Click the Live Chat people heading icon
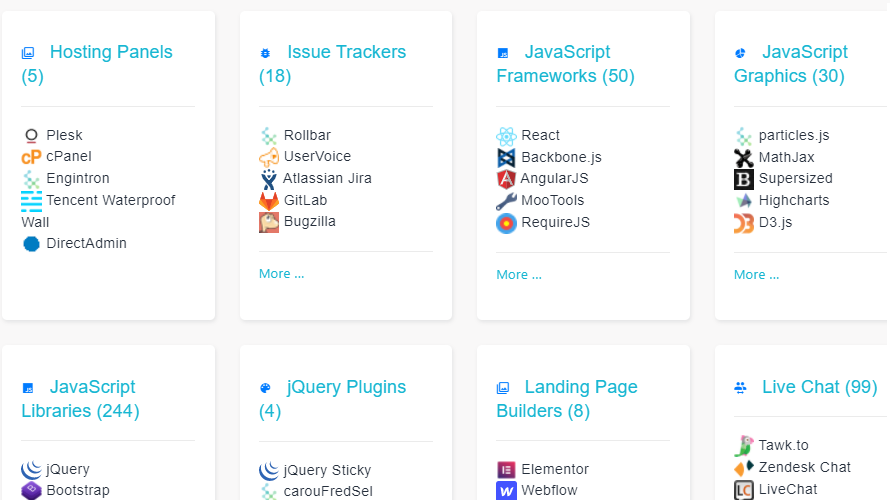This screenshot has height=500, width=890. click(740, 388)
